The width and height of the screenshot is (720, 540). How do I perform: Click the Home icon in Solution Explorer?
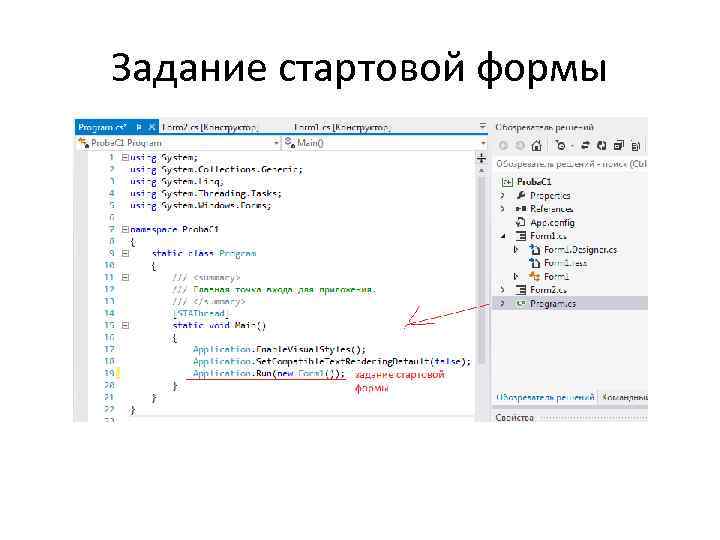pyautogui.click(x=536, y=146)
